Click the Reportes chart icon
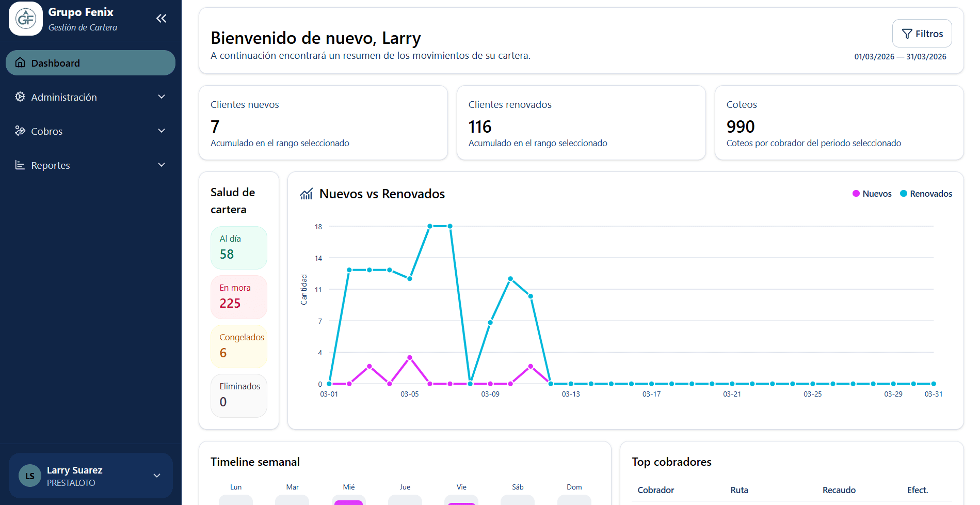This screenshot has width=980, height=505. 20,165
